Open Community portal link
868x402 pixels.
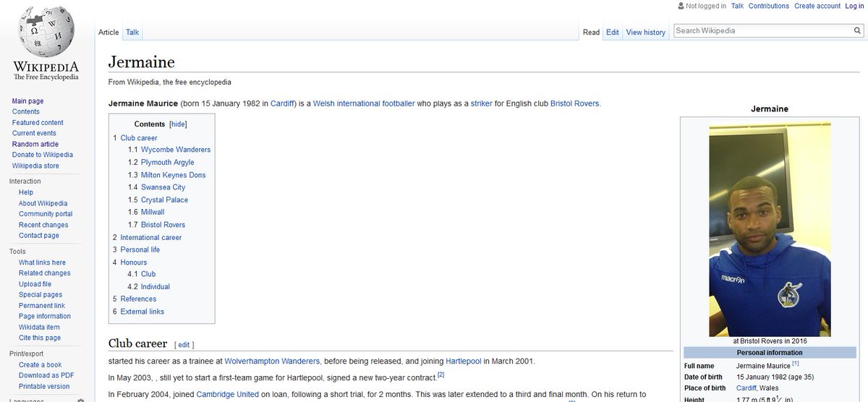46,214
